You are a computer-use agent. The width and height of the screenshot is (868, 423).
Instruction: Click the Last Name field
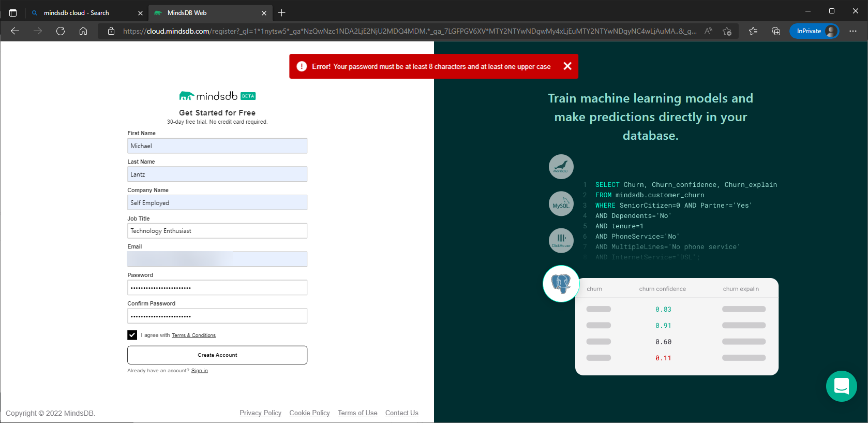(x=217, y=174)
